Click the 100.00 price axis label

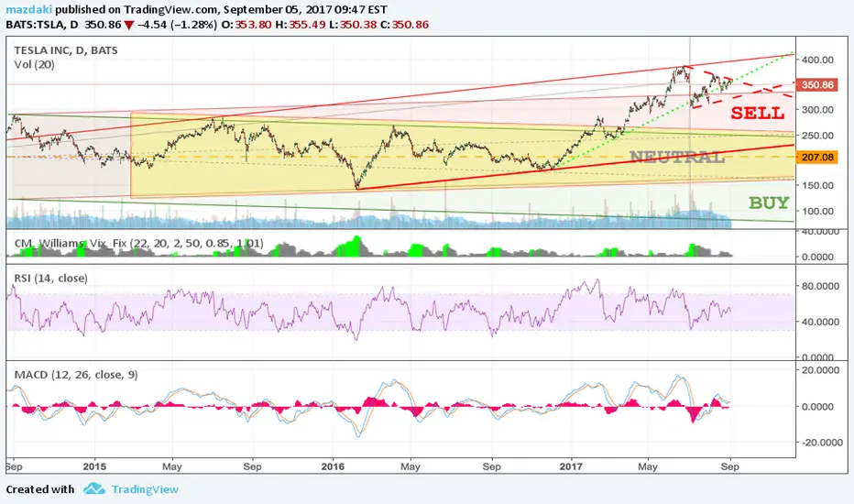tap(817, 212)
